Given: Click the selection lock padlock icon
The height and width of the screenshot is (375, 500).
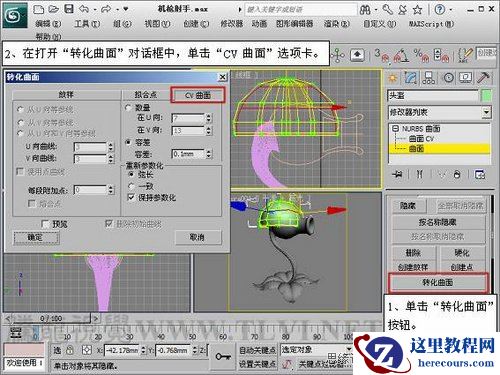Looking at the screenshot, I should (70, 350).
